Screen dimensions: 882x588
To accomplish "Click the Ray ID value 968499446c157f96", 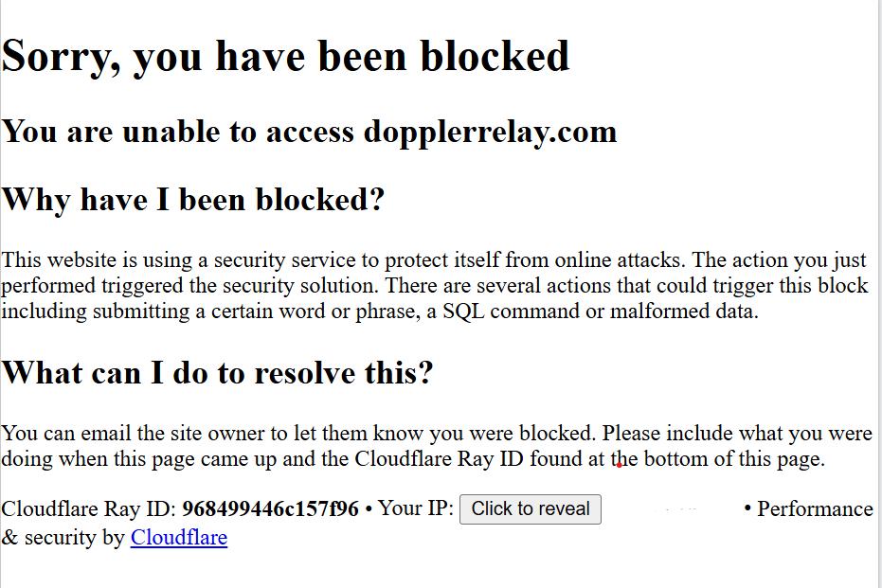I will pyautogui.click(x=270, y=509).
